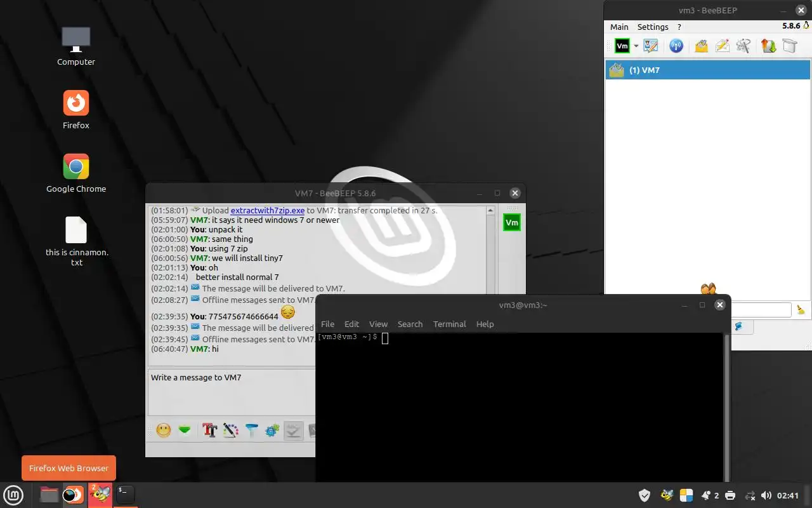The image size is (812, 508).
Task: Click the Vm user avatar in BeeBEEP toolbar
Action: (x=622, y=46)
